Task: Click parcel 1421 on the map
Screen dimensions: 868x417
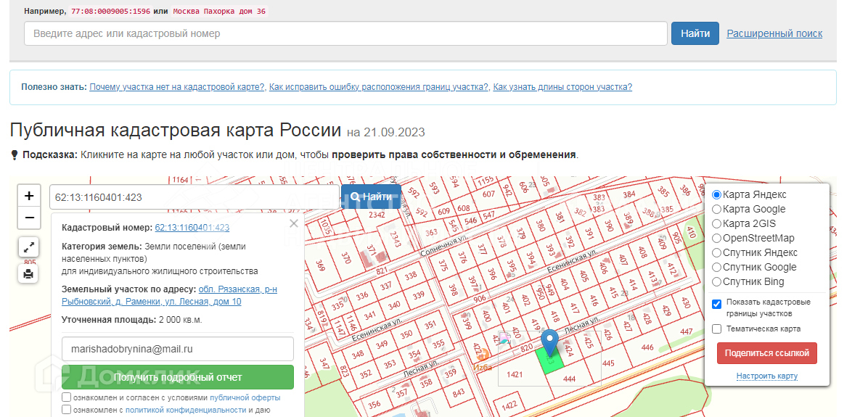Action: coord(515,374)
